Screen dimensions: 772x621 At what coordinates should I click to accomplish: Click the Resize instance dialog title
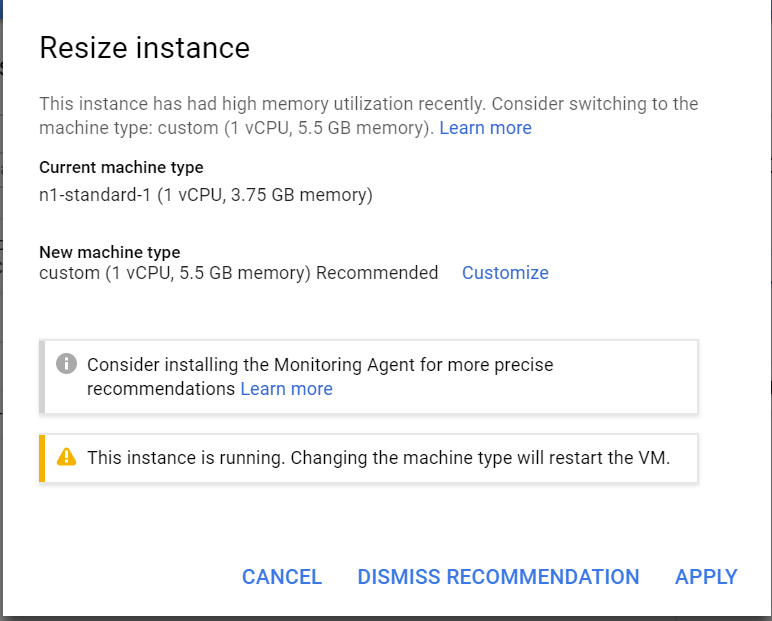144,48
